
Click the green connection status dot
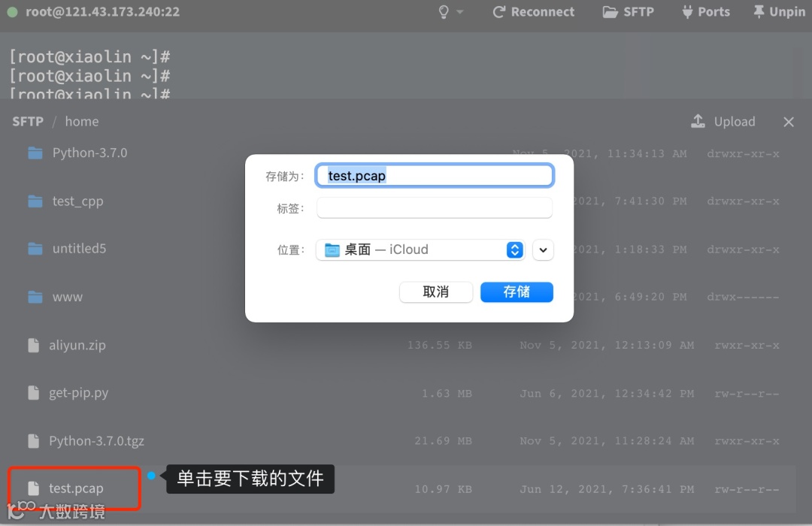pos(13,11)
